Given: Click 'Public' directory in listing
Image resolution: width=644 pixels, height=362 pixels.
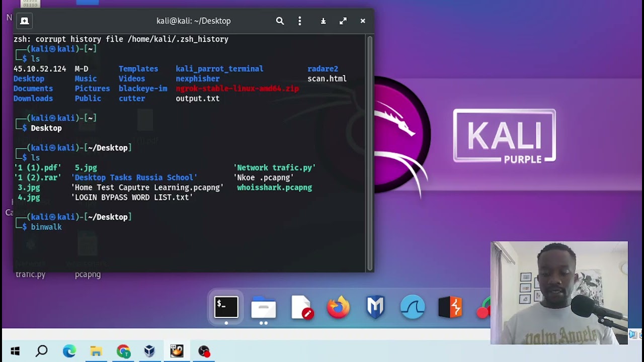Looking at the screenshot, I should (x=88, y=99).
